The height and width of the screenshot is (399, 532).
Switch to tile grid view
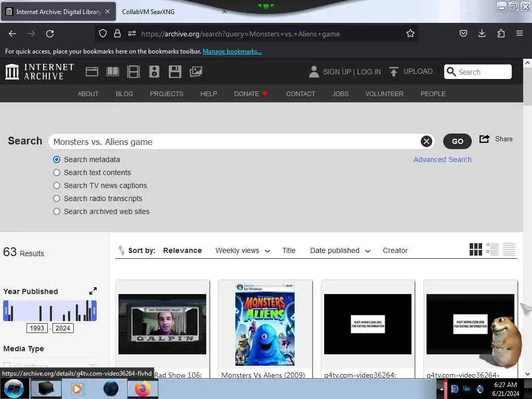click(476, 249)
